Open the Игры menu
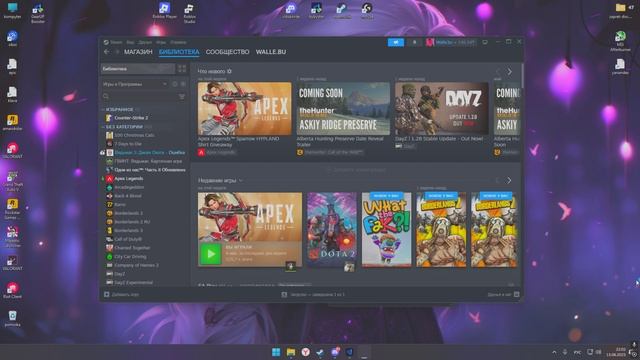 click(161, 42)
